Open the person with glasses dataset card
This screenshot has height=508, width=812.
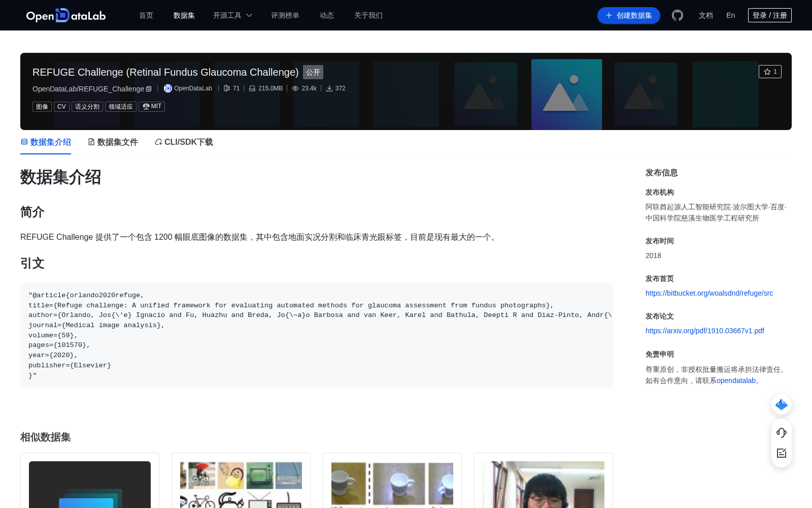[544, 481]
